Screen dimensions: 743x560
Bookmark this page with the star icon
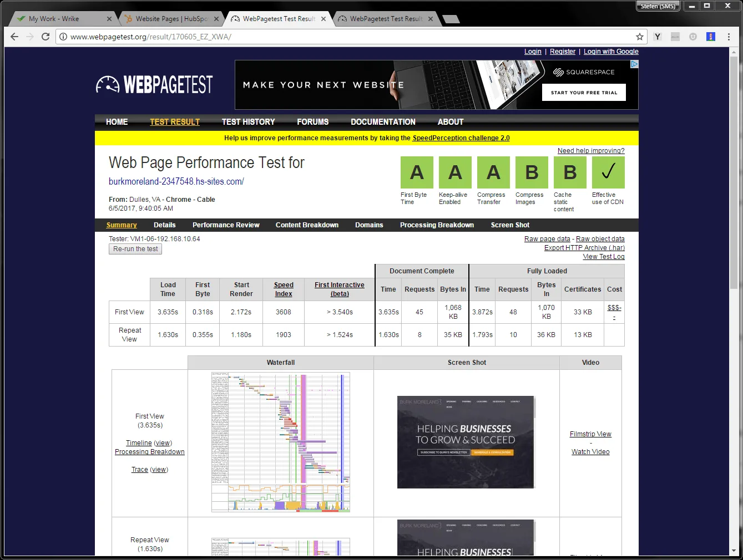tap(640, 37)
